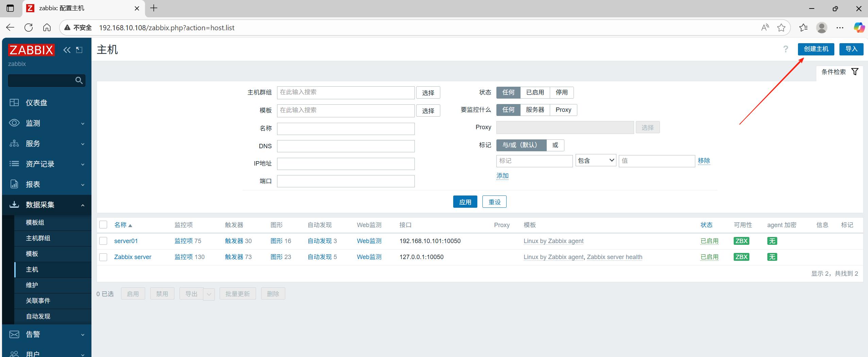
Task: Filter monitored by 服务器
Action: click(535, 110)
